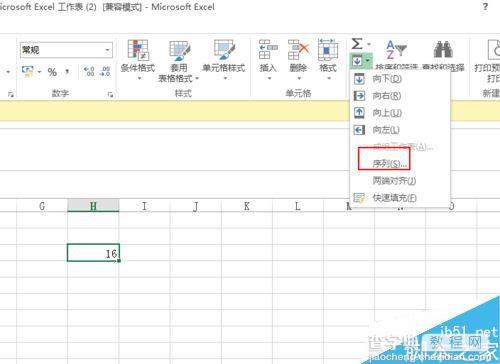Expand the 插入 dropdown arrow
Image resolution: width=500 pixels, height=364 pixels.
269,78
